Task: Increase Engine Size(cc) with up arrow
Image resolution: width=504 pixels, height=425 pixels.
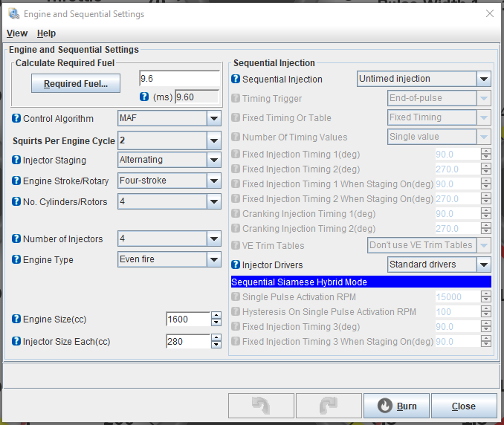Action: pyautogui.click(x=216, y=316)
